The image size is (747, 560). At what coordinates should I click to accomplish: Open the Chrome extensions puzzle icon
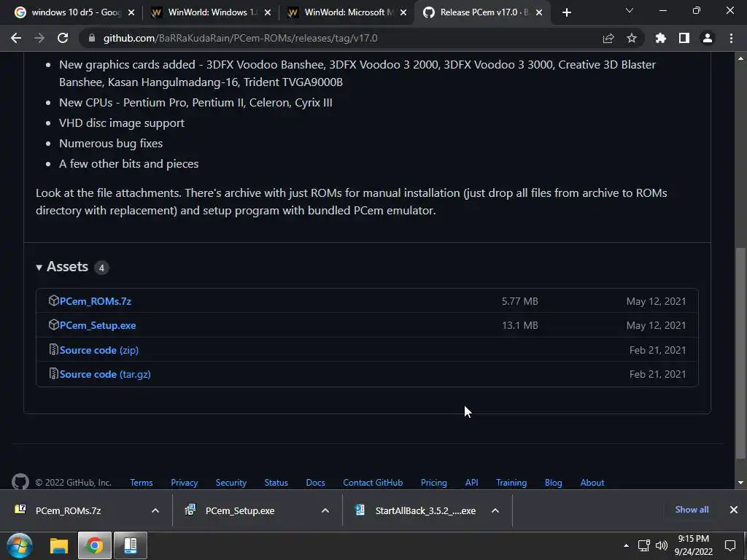[x=661, y=38]
